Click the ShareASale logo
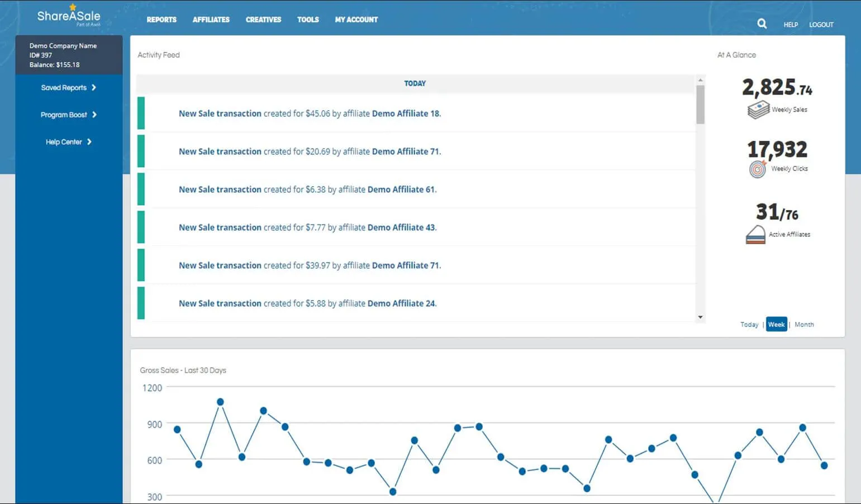The height and width of the screenshot is (504, 861). tap(69, 17)
